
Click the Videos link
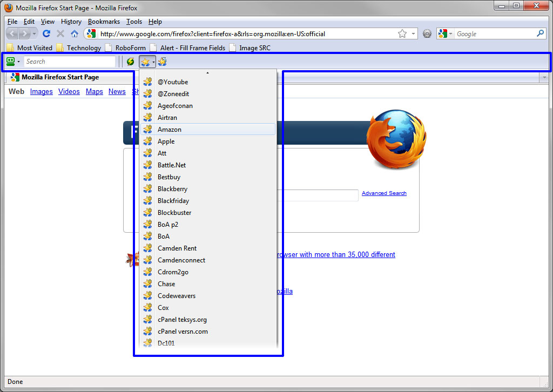pyautogui.click(x=69, y=92)
